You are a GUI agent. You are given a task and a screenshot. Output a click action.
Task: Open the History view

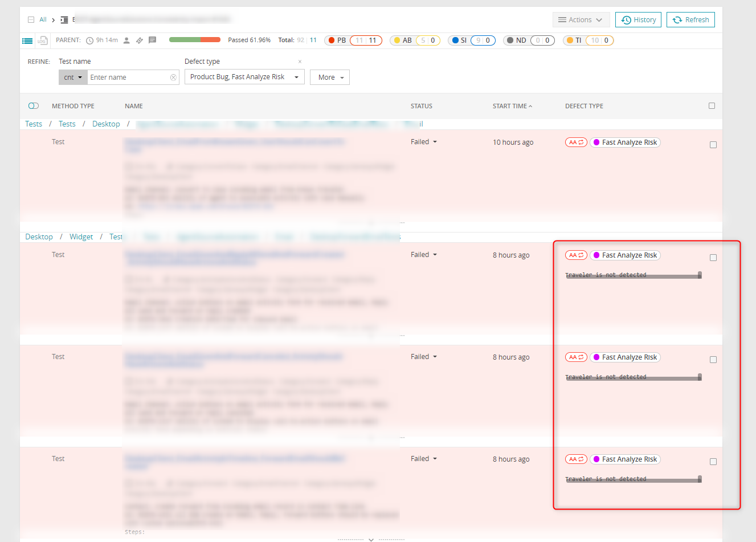tap(638, 20)
